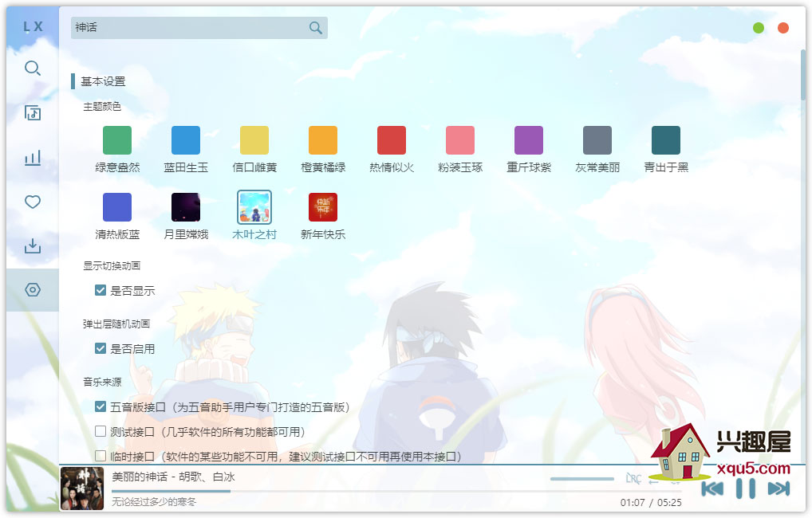The image size is (812, 518).
Task: Toggle the LRC desktop lyrics icon
Action: (x=633, y=479)
